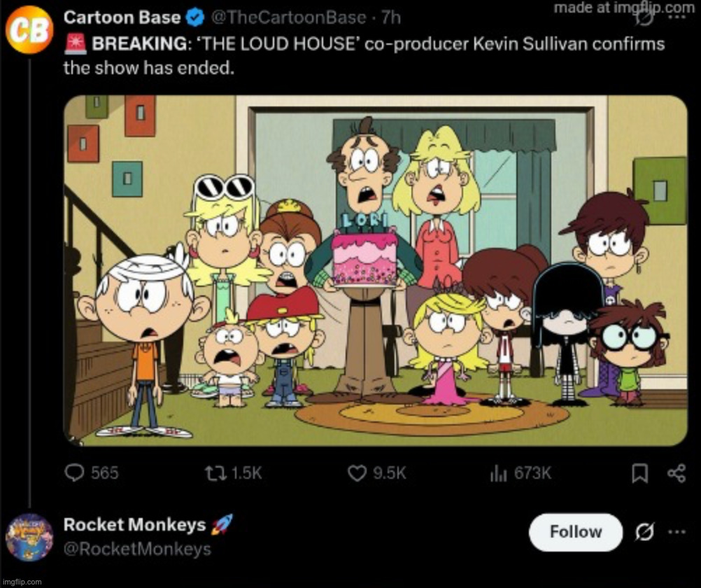Click the Grok icon on Cartoon Base tweet
Screen dimensions: 701x588
(x=644, y=15)
